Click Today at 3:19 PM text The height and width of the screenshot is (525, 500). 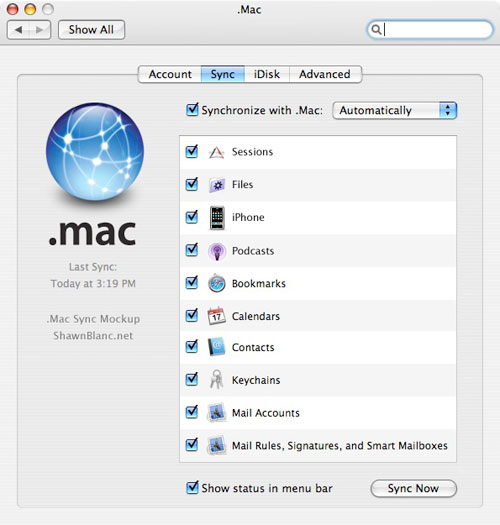(93, 284)
